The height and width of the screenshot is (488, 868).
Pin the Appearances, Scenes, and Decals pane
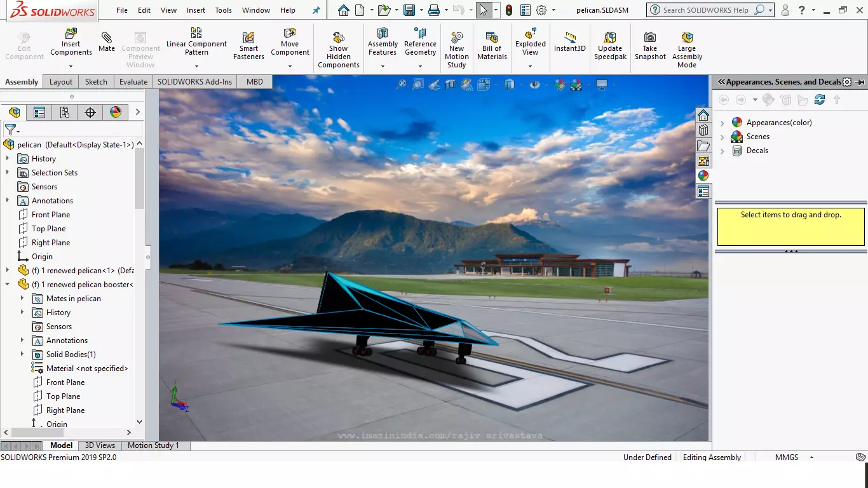point(861,82)
